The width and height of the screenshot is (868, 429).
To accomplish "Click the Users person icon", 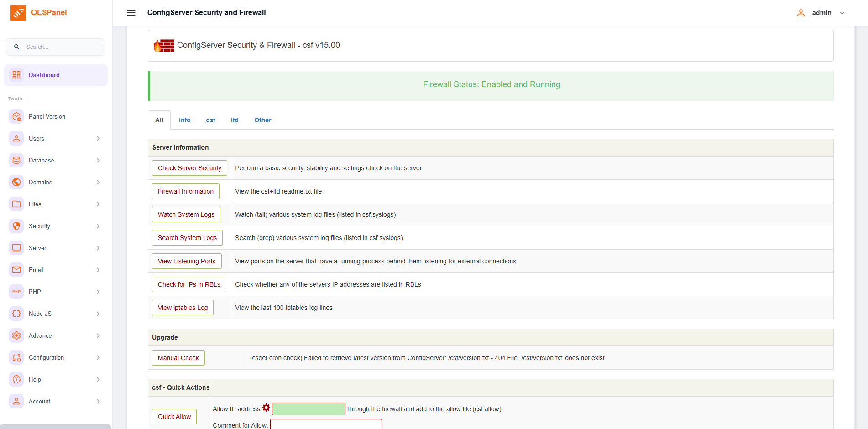I will point(16,138).
